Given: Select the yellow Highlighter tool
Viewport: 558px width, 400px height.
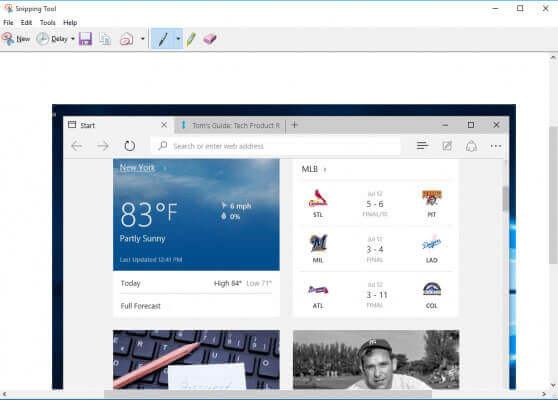Looking at the screenshot, I should tap(191, 38).
